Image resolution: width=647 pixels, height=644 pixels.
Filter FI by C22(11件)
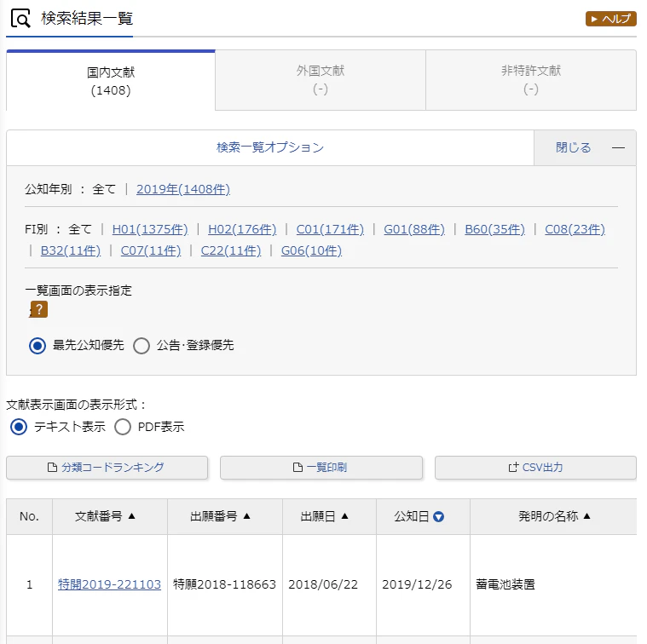click(231, 250)
